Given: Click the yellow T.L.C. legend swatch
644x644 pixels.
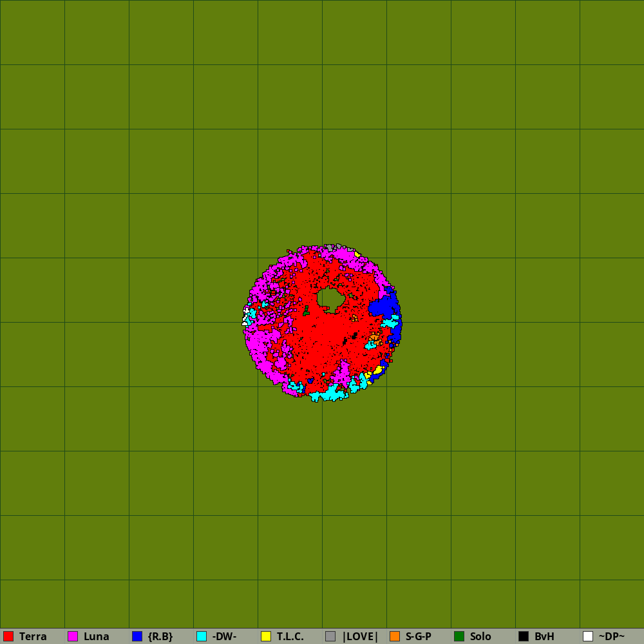Looking at the screenshot, I should click(x=266, y=636).
